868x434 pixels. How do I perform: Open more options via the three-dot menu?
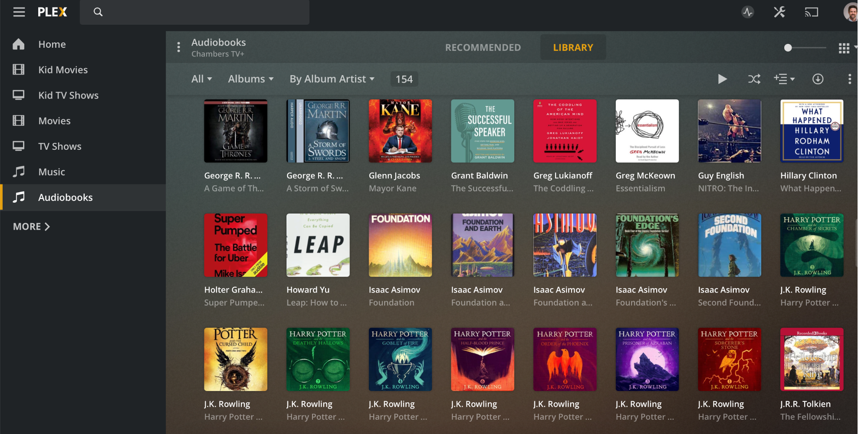pyautogui.click(x=850, y=79)
